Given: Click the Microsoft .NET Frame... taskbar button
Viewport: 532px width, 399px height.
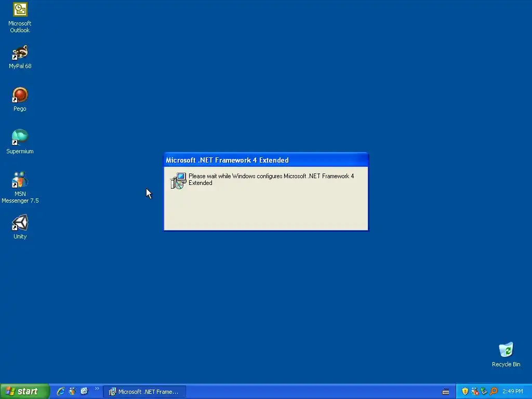Looking at the screenshot, I should 144,392.
